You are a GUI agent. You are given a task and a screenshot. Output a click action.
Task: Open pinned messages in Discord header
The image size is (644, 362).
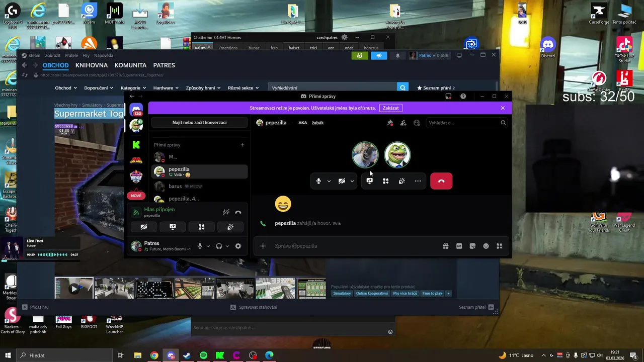390,123
